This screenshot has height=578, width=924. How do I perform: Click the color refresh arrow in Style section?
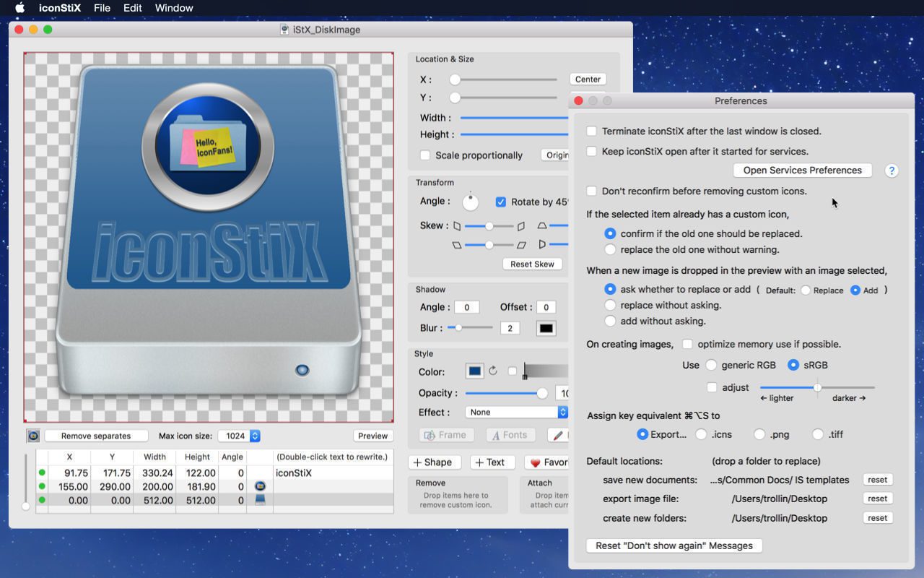pos(492,370)
